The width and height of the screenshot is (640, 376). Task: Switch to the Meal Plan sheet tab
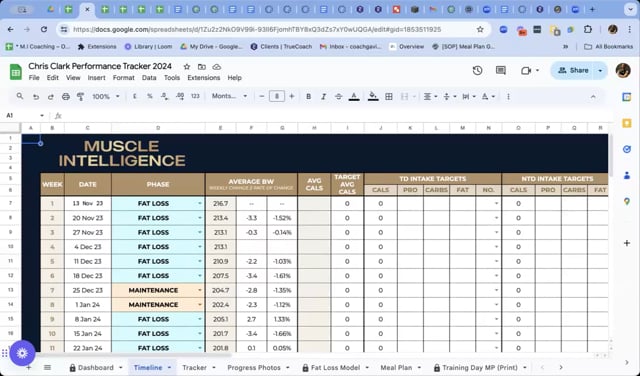coord(396,367)
